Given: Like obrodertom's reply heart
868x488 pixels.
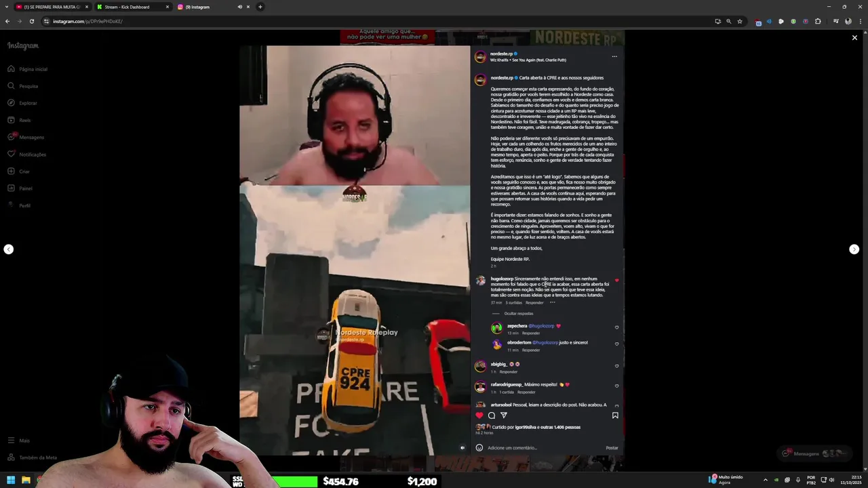Looking at the screenshot, I should click(x=616, y=344).
